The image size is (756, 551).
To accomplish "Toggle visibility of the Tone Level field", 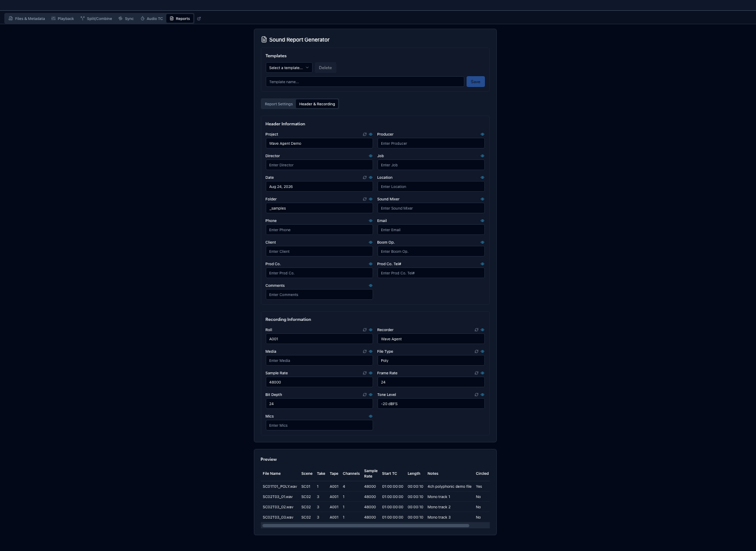I will [482, 394].
